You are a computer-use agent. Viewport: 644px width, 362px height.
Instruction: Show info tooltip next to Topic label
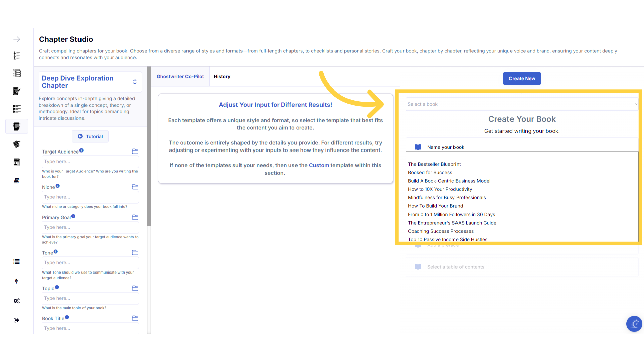point(57,287)
